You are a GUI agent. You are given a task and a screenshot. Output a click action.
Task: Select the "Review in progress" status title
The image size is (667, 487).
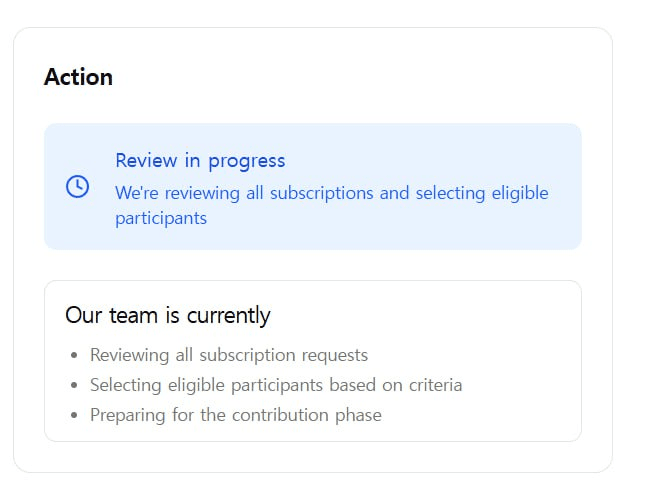click(200, 161)
